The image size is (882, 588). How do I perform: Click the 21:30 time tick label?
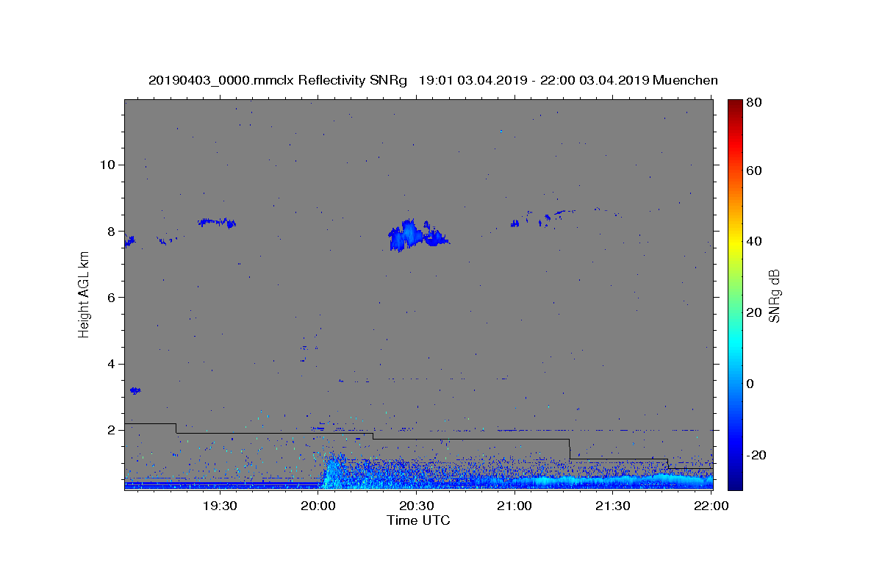[613, 506]
